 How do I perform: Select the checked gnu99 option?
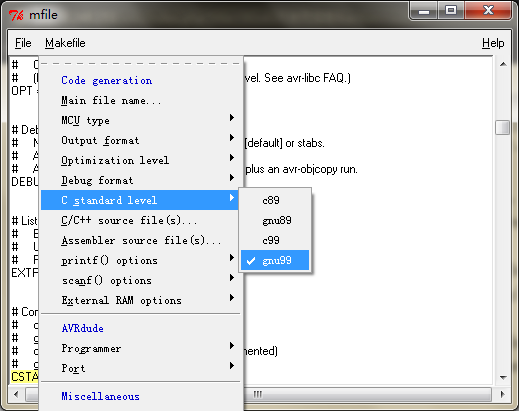point(275,260)
